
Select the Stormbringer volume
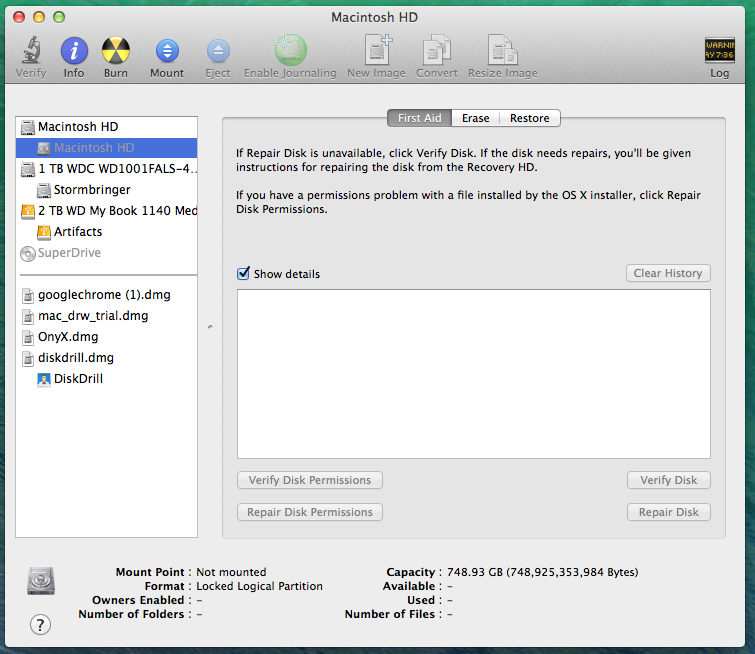tap(106, 190)
